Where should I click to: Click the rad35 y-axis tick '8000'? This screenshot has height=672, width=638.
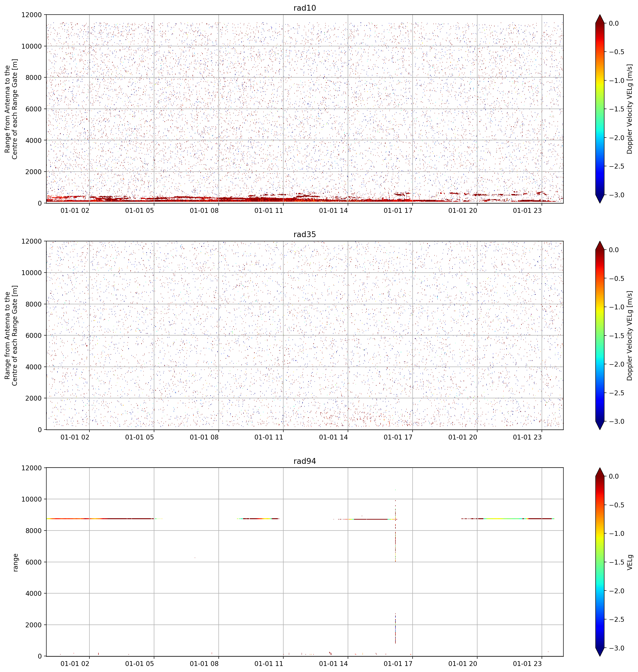pos(34,304)
